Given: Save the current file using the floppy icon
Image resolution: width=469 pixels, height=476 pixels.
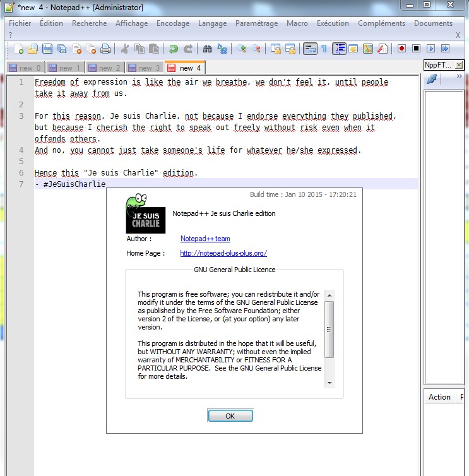Looking at the screenshot, I should pos(47,49).
